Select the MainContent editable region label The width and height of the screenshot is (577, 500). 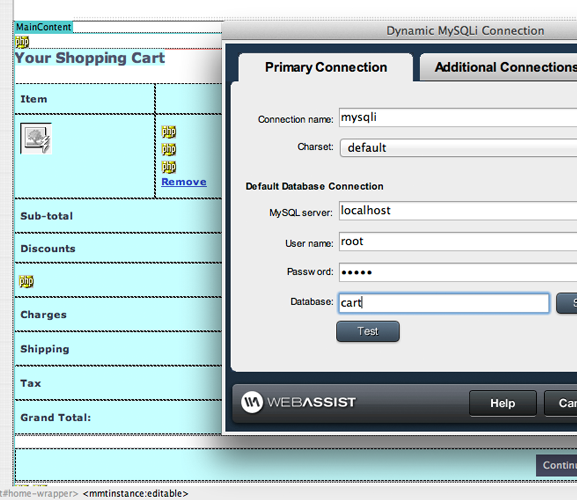[44, 27]
